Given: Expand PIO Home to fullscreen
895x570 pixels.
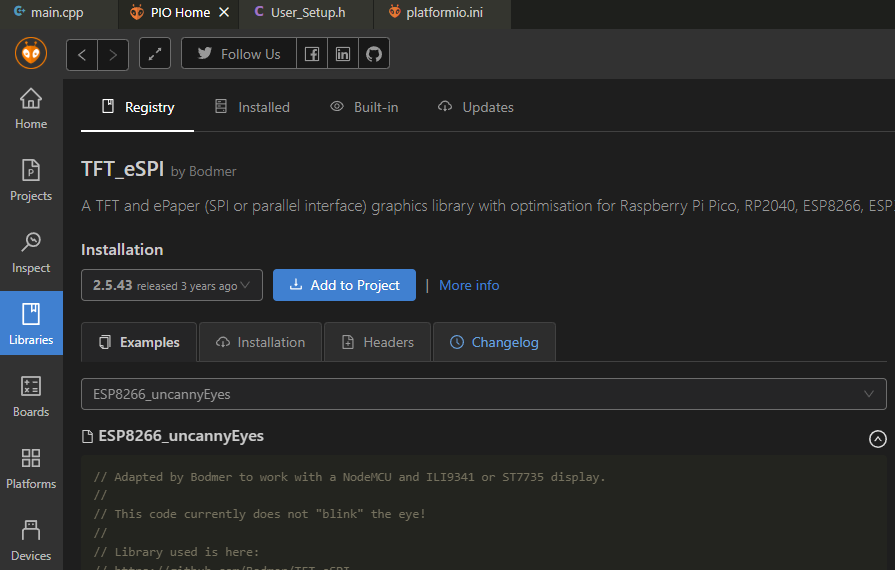Looking at the screenshot, I should (x=155, y=54).
